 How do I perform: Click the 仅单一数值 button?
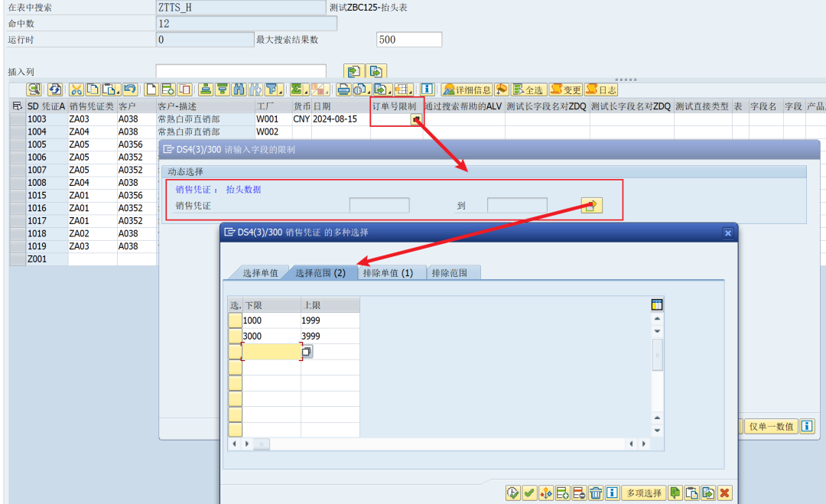coord(771,427)
